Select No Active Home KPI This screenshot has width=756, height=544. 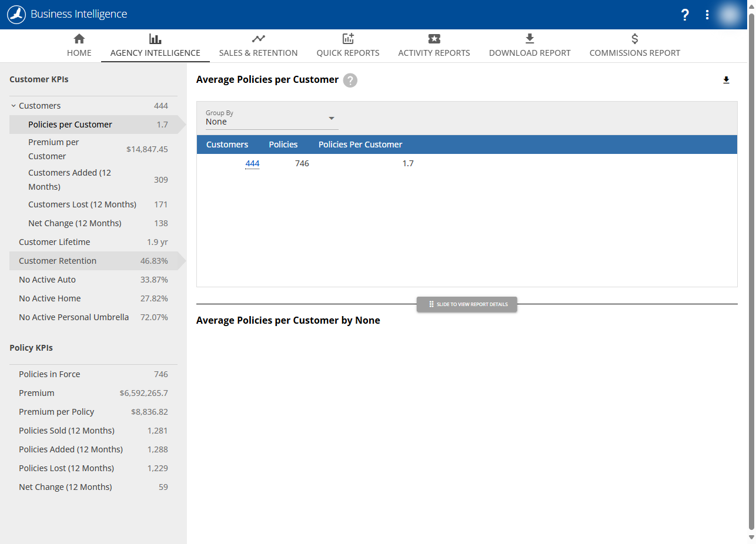(93, 298)
